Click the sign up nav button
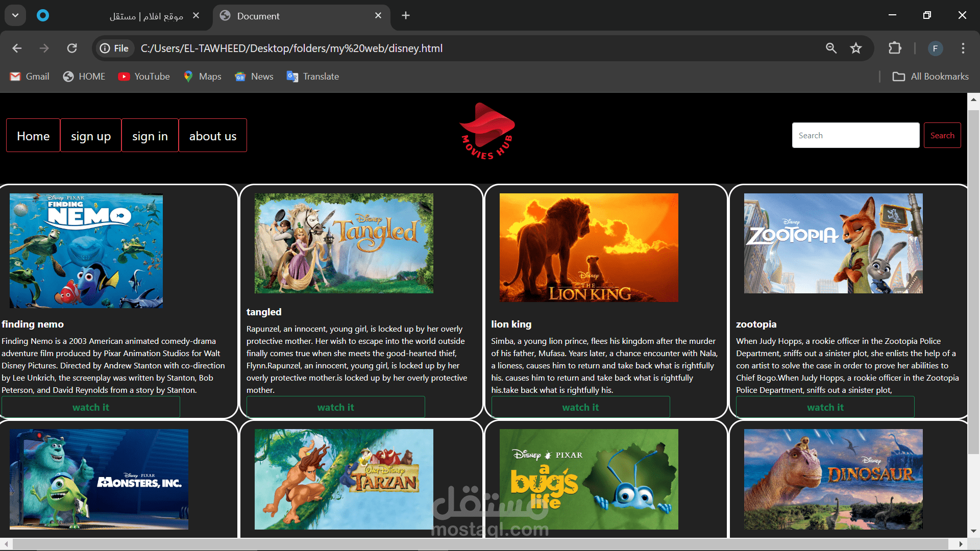 91,136
